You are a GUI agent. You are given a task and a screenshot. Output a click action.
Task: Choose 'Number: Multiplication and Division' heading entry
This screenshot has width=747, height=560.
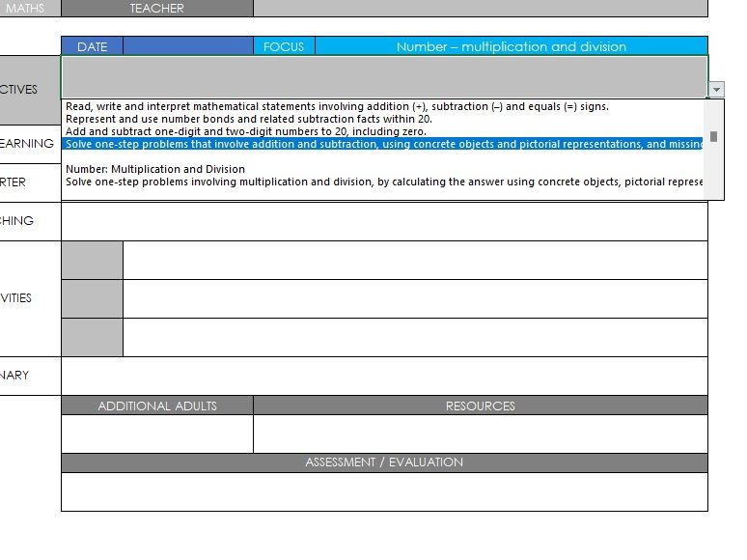155,169
